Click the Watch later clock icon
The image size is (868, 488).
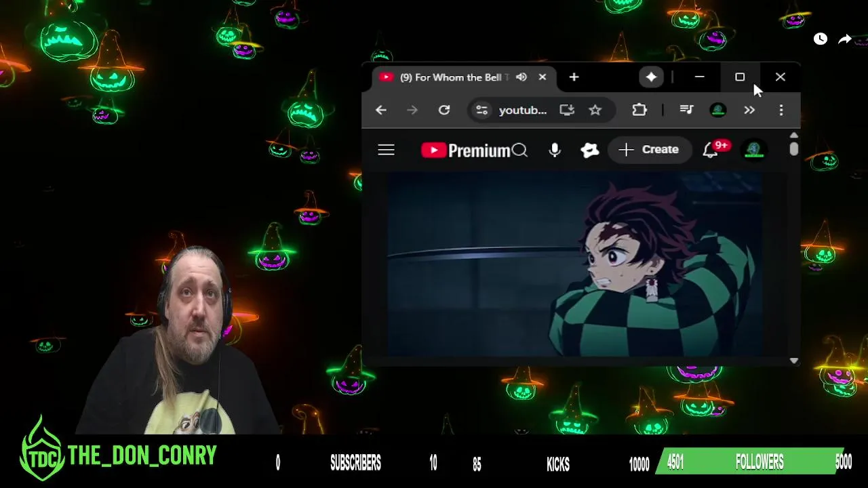[821, 39]
